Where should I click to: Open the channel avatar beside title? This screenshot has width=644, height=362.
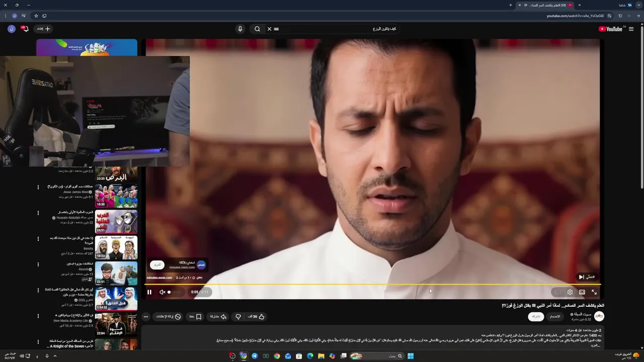pyautogui.click(x=599, y=316)
